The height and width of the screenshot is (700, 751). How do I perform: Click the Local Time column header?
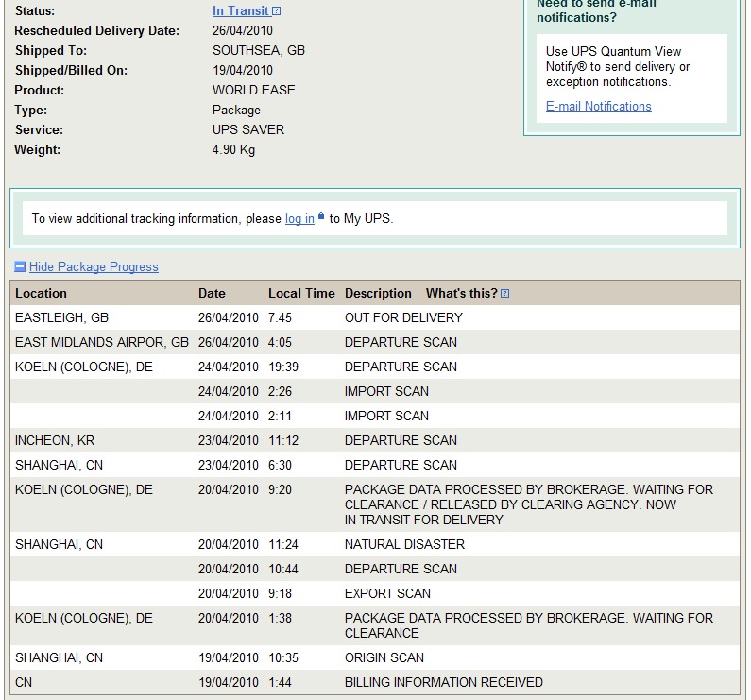301,293
